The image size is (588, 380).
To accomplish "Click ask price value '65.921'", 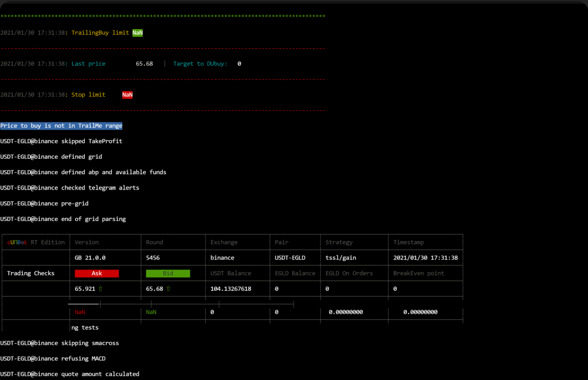I will pyautogui.click(x=85, y=289).
